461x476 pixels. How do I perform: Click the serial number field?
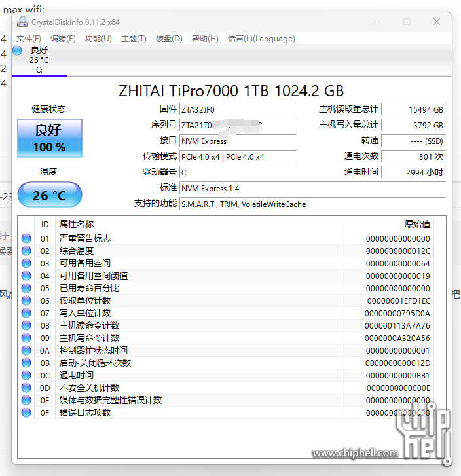click(x=238, y=125)
